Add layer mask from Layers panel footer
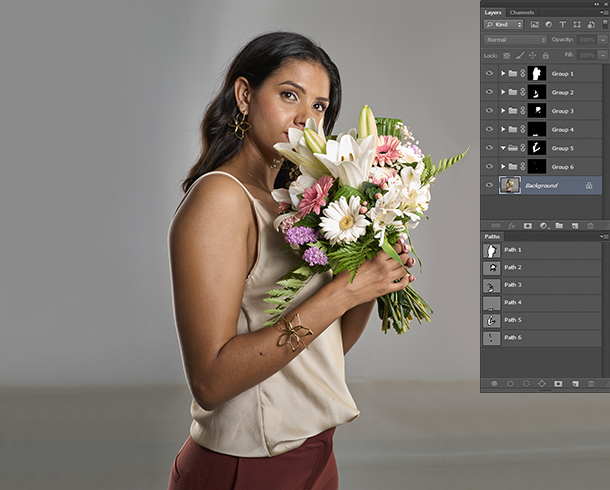 pyautogui.click(x=528, y=226)
